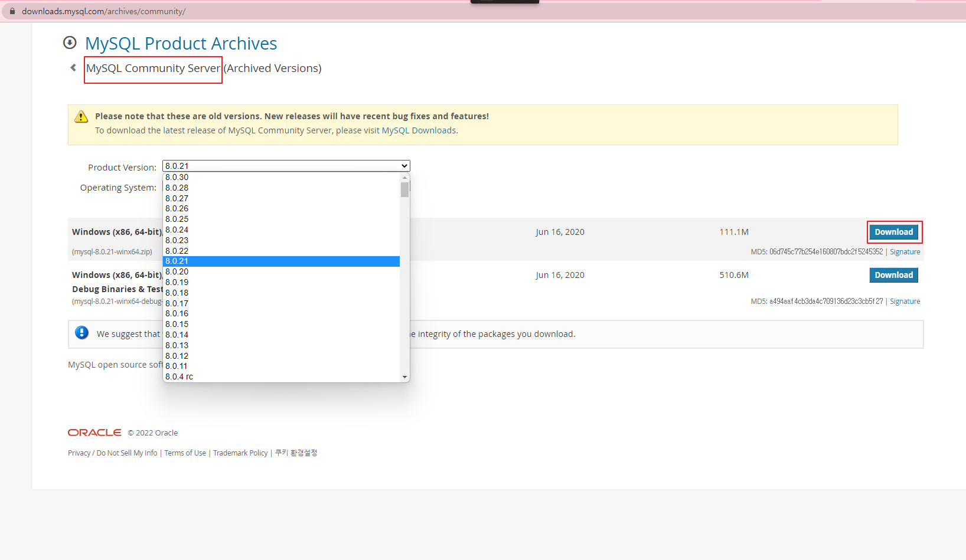
Task: Choose highlighted version 8.0.21 in the dropdown
Action: point(281,261)
